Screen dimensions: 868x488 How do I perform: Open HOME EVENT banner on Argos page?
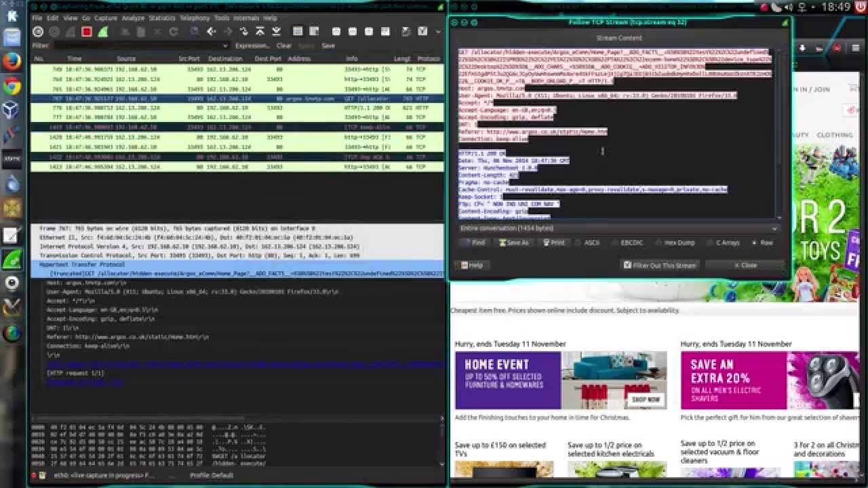pyautogui.click(x=560, y=380)
